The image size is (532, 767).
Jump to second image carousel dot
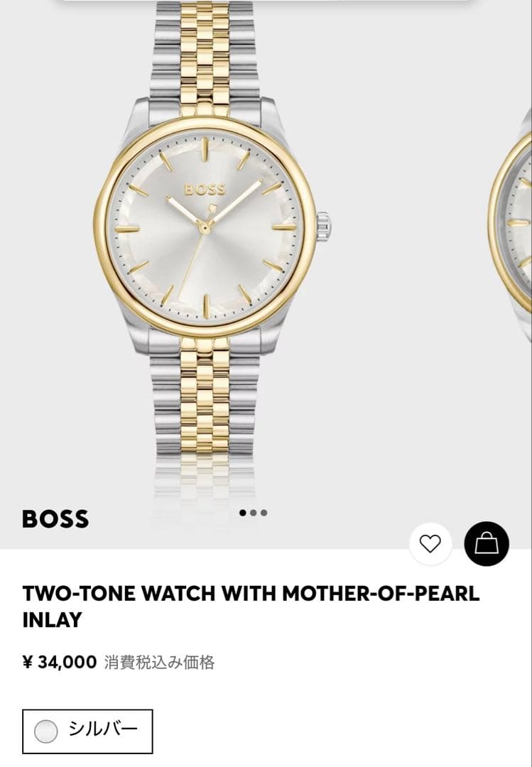click(254, 513)
